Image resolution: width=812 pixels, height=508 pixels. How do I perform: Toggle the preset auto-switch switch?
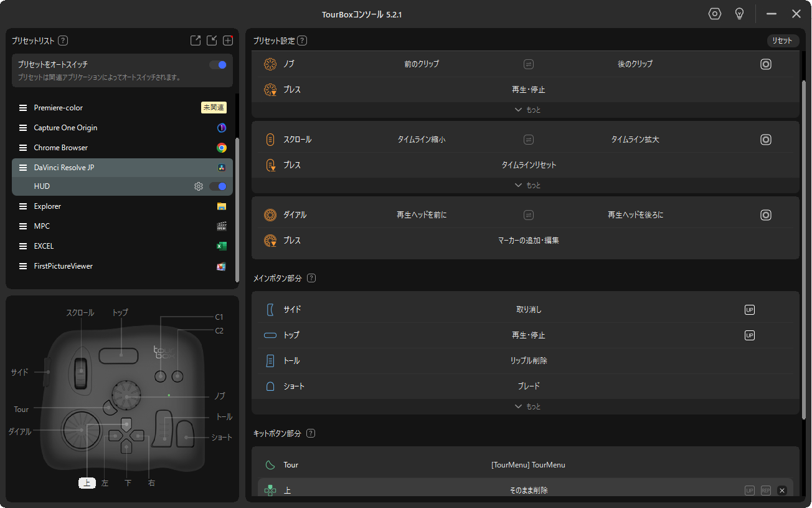coord(218,64)
